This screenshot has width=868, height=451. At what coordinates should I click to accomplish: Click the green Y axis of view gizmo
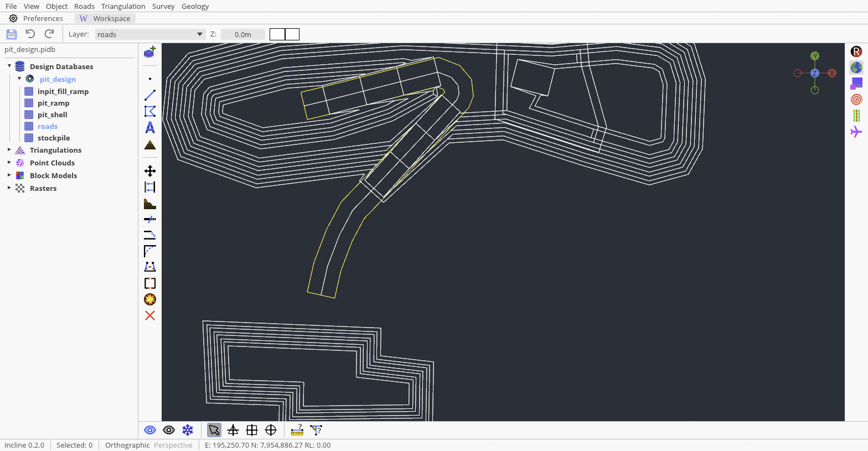815,56
